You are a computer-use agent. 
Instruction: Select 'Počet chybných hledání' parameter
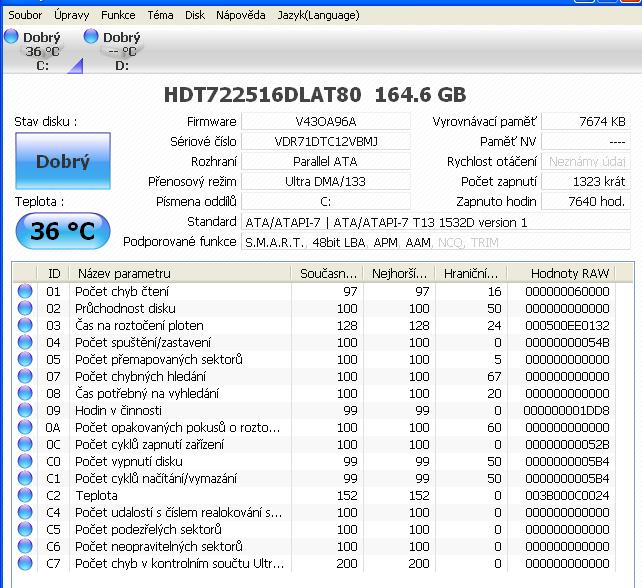[140, 376]
